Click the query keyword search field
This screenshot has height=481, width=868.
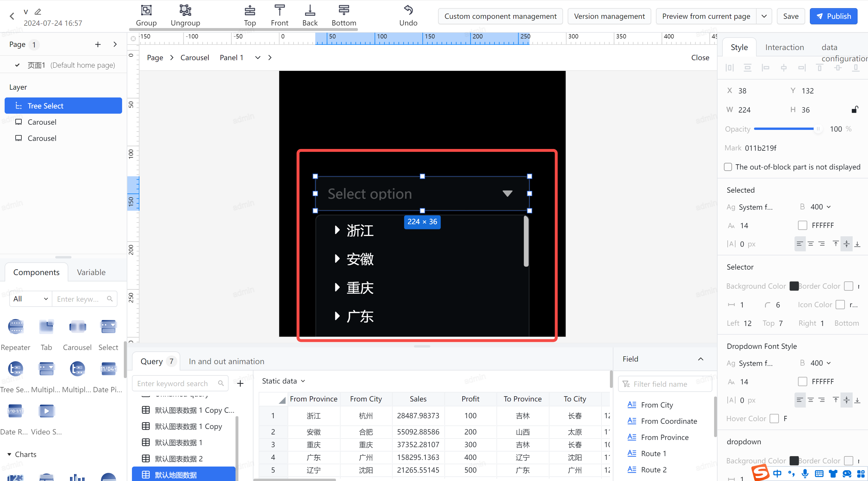[180, 383]
